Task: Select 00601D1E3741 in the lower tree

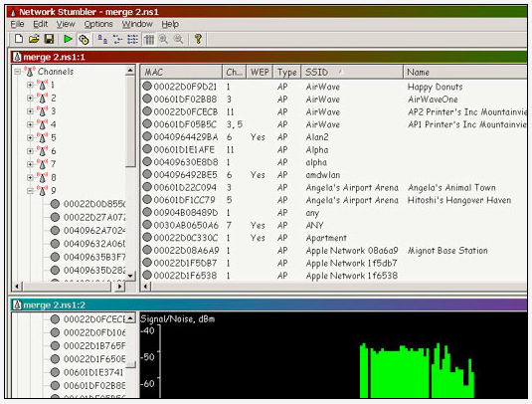Action: click(x=93, y=372)
